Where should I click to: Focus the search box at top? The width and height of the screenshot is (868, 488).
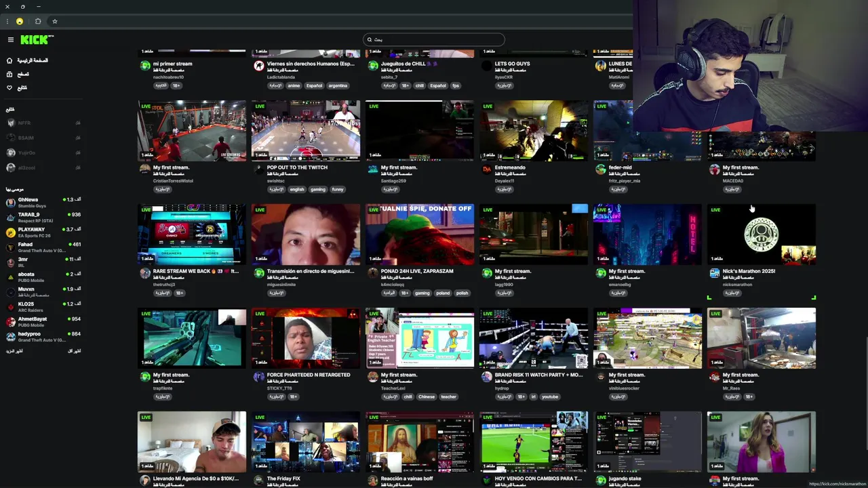pos(434,39)
